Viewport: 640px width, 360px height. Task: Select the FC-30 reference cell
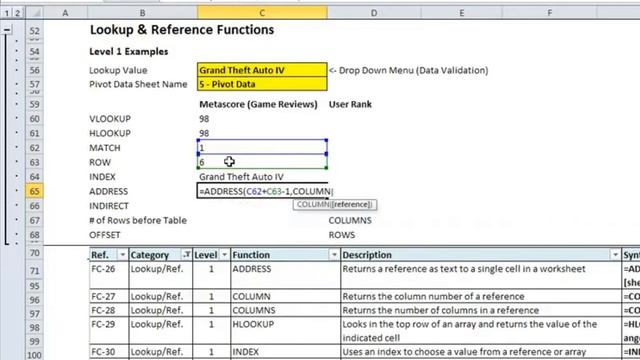coord(109,352)
